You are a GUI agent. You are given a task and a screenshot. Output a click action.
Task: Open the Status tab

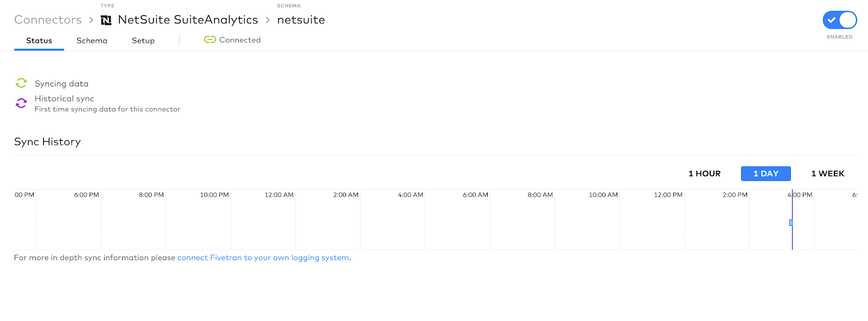pyautogui.click(x=39, y=41)
